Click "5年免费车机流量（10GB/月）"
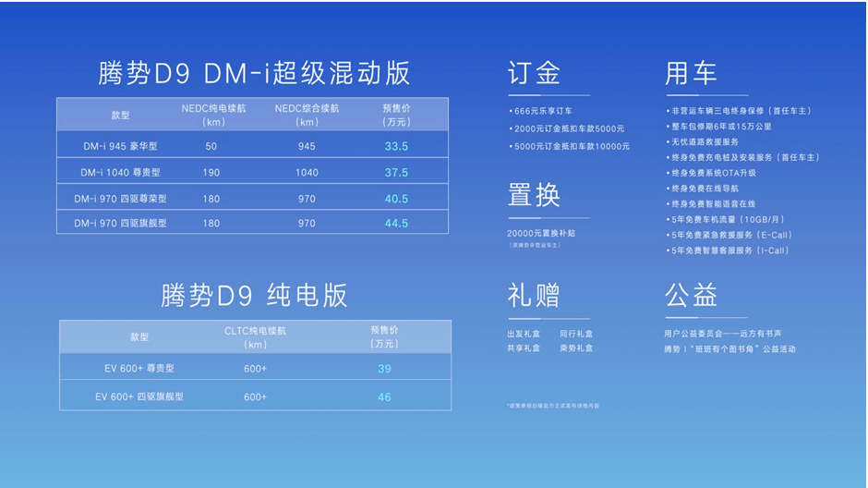This screenshot has height=488, width=868. pyautogui.click(x=728, y=219)
